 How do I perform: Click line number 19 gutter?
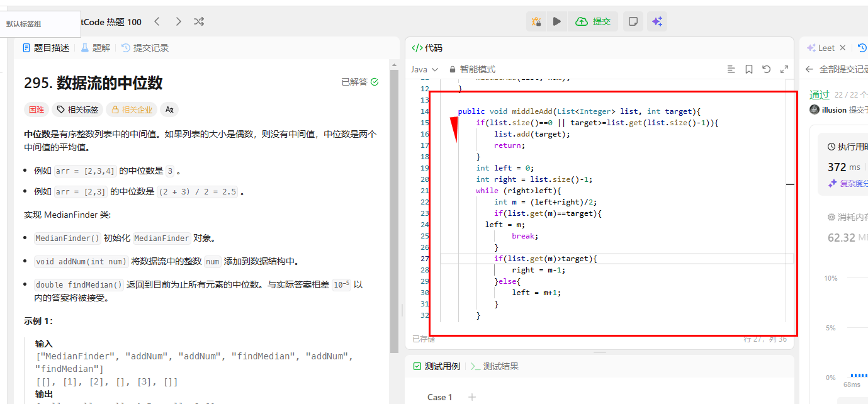tap(424, 168)
